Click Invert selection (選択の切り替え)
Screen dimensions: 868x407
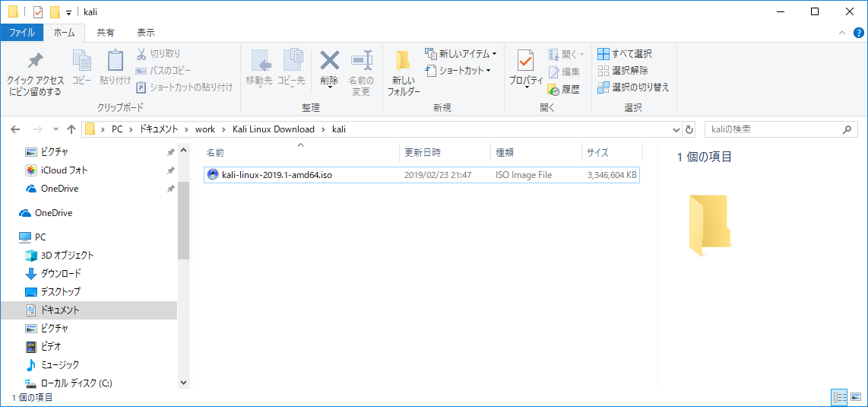tap(634, 87)
